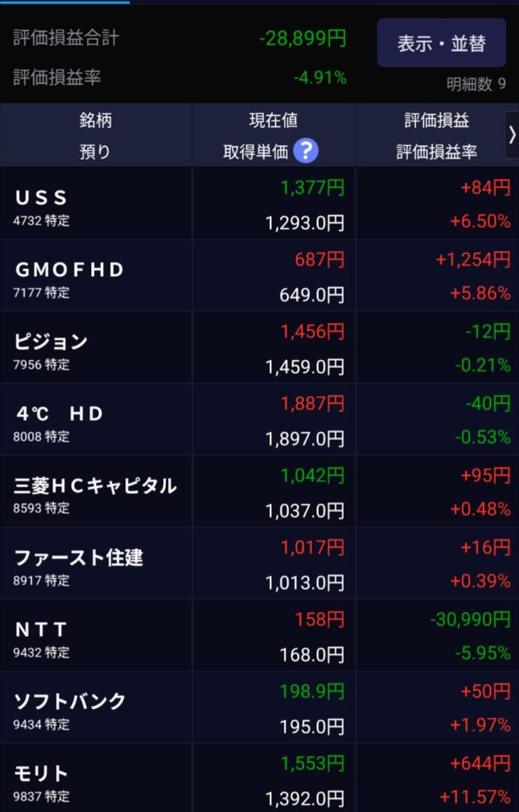Click the 評価損益率 value -4.91%
The image size is (519, 812).
pos(320,78)
